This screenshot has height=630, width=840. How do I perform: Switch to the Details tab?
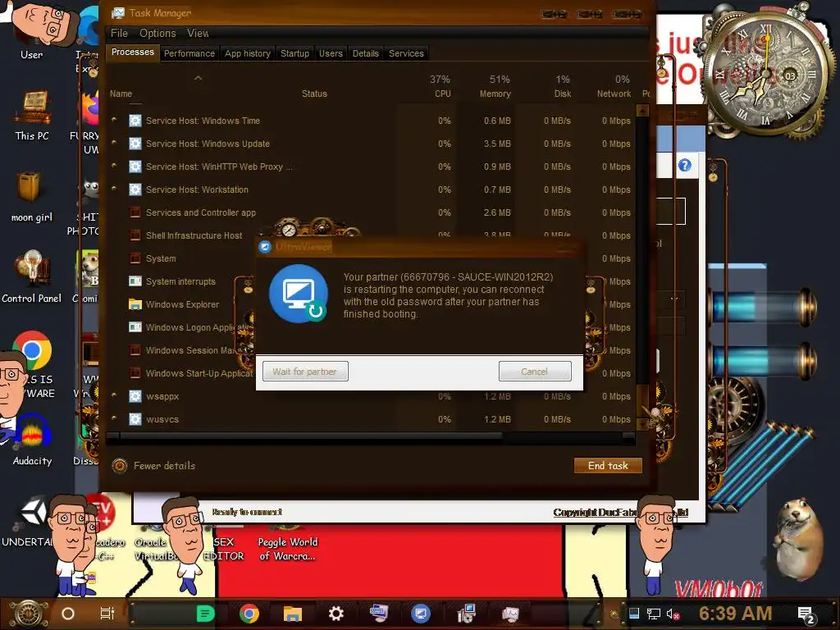pyautogui.click(x=365, y=53)
